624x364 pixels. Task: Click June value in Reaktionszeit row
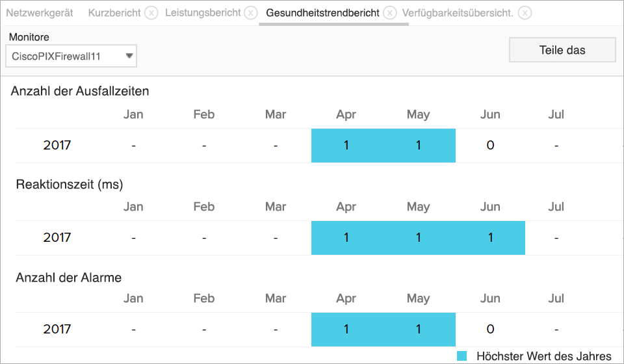491,238
